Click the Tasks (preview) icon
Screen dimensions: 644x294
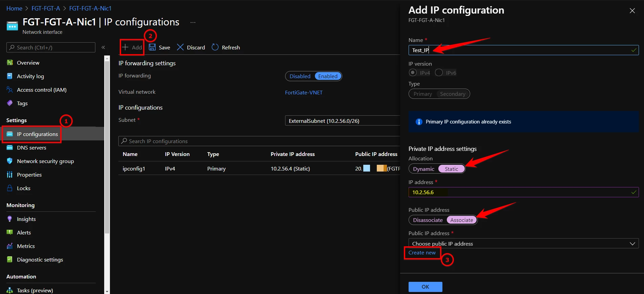(10, 290)
